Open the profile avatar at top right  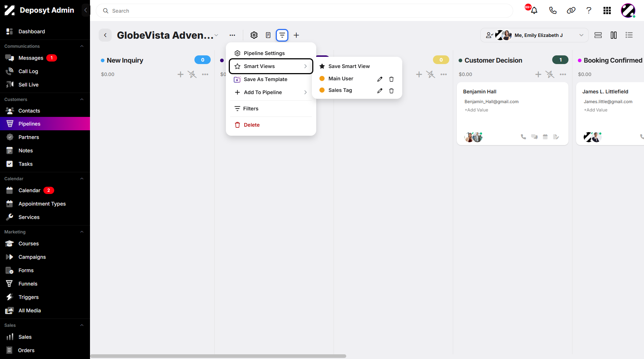628,10
